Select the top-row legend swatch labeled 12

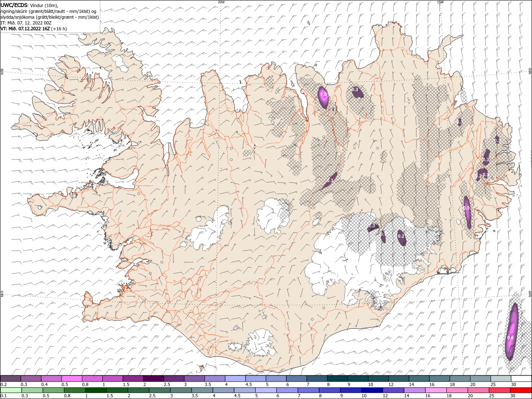[398, 379]
